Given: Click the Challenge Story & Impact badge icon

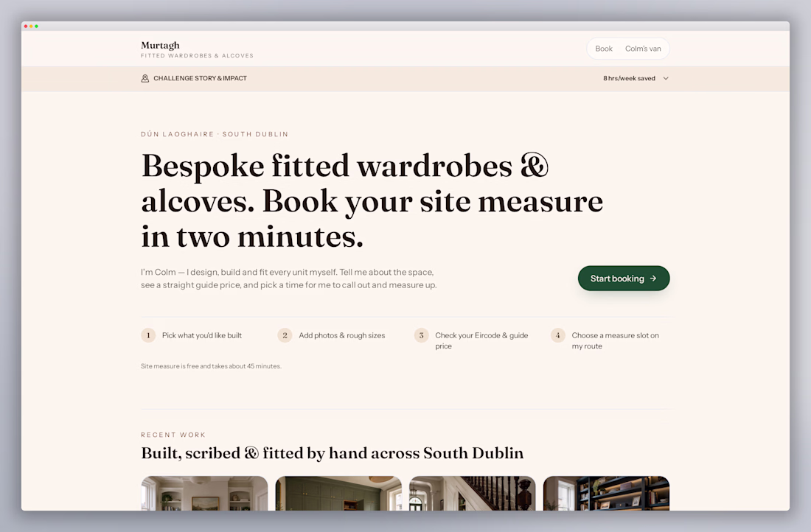Looking at the screenshot, I should click(x=145, y=78).
